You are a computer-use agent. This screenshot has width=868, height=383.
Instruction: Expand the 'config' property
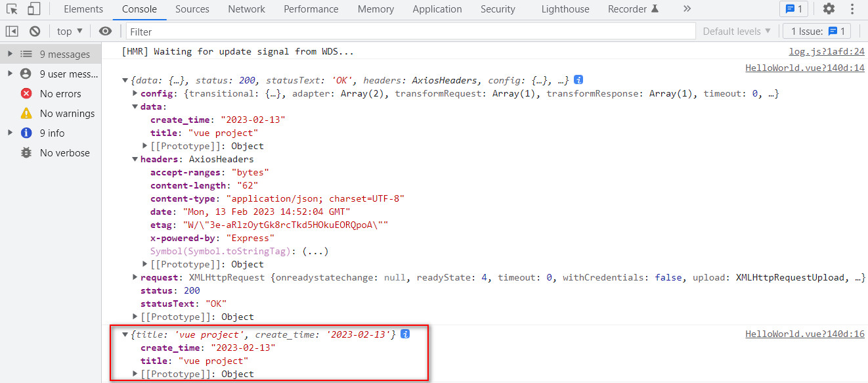click(135, 93)
